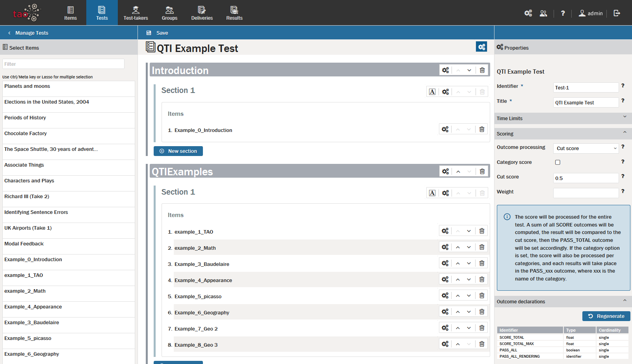This screenshot has height=364, width=632.
Task: Add a New section to Introduction
Action: click(178, 151)
